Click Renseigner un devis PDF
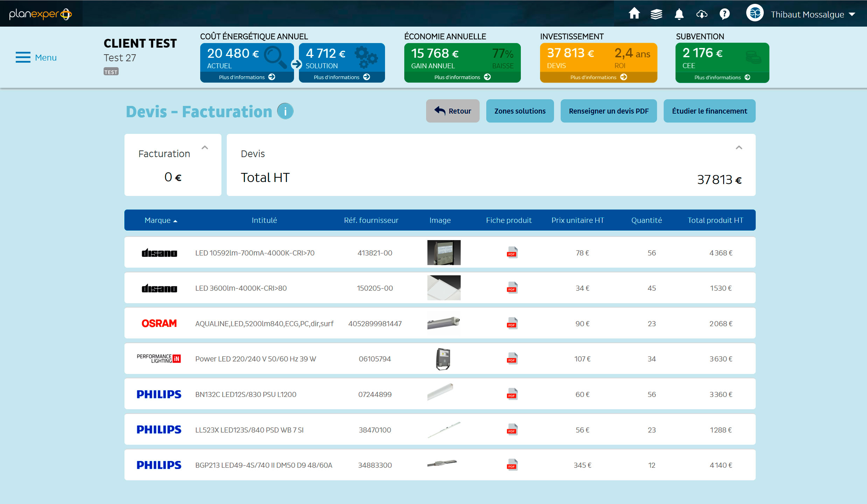The width and height of the screenshot is (867, 504). (608, 111)
